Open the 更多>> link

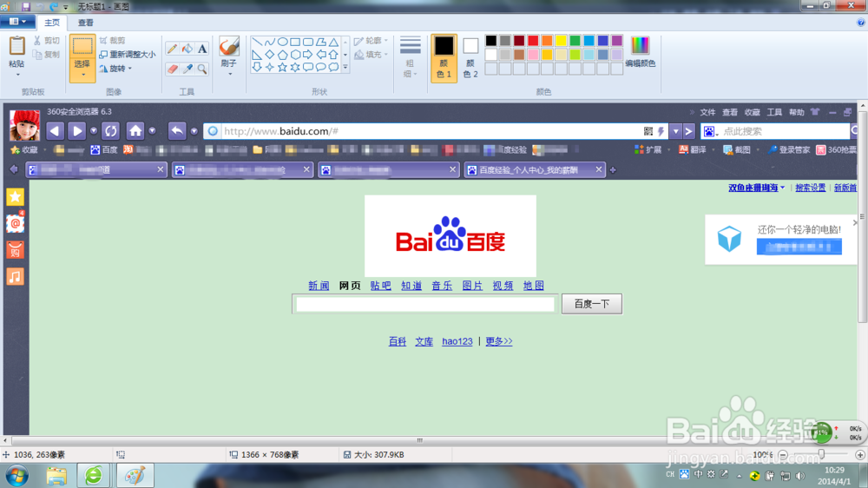click(499, 341)
